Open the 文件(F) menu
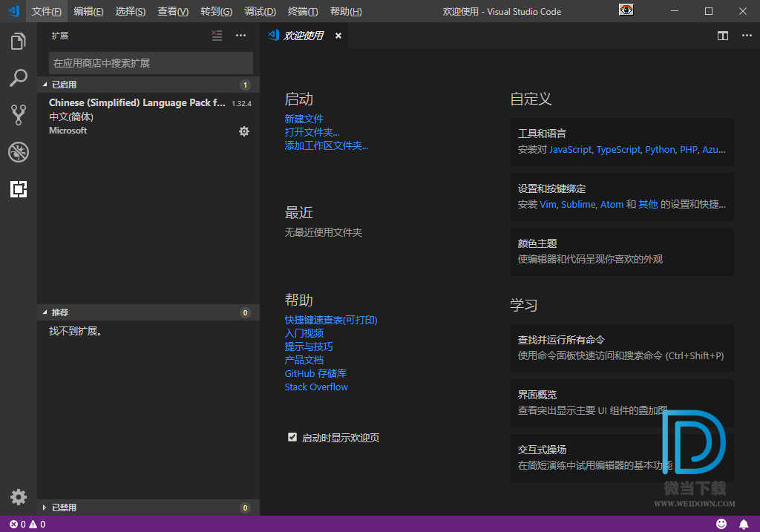This screenshot has width=760, height=532. [x=47, y=11]
